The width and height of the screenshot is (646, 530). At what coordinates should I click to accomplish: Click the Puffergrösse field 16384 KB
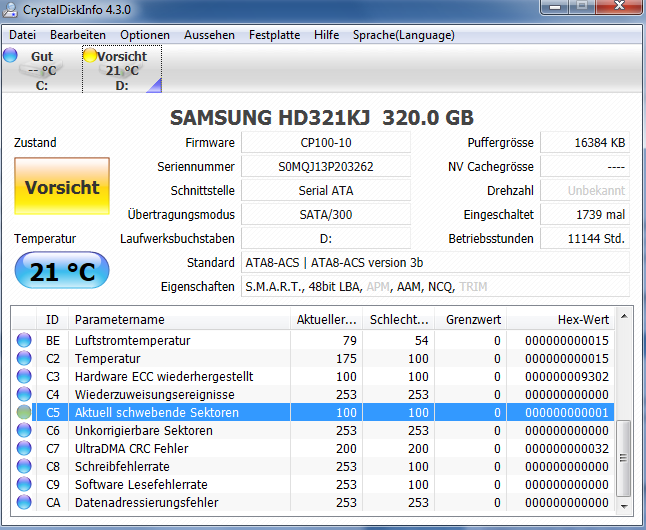click(x=585, y=143)
